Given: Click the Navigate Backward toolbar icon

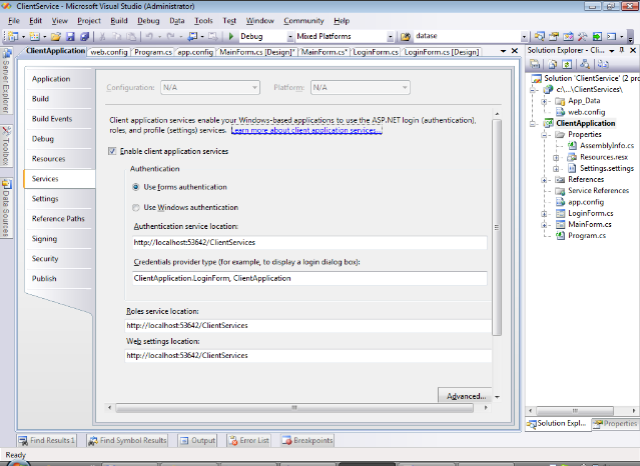Looking at the screenshot, I should click(192, 37).
